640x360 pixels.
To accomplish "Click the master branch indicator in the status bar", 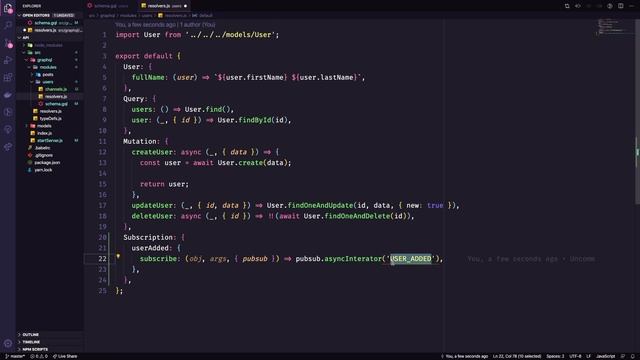I will click(x=15, y=356).
